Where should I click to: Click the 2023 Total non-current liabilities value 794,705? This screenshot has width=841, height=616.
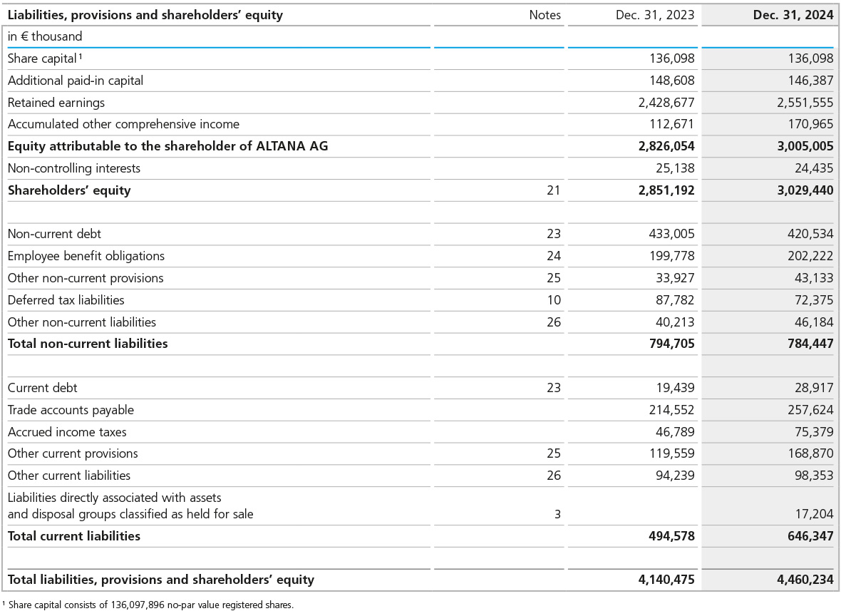(666, 344)
